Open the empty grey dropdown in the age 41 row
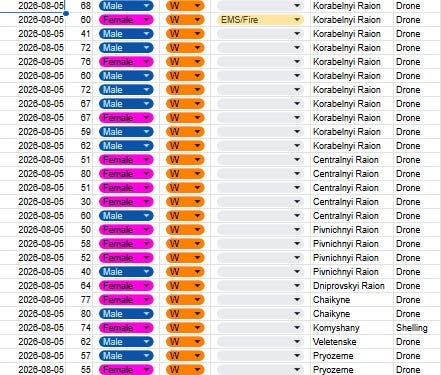This screenshot has width=441, height=375. [260, 34]
